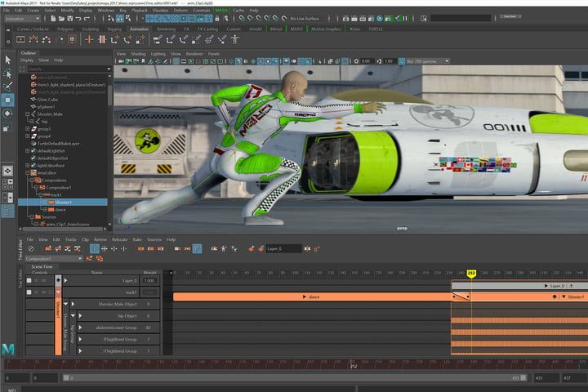Click single-pane layout icon
The width and height of the screenshot is (588, 392).
pos(7,171)
